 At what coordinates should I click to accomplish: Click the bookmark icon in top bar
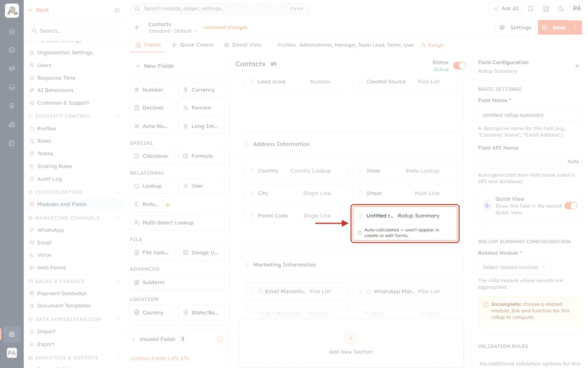531,9
